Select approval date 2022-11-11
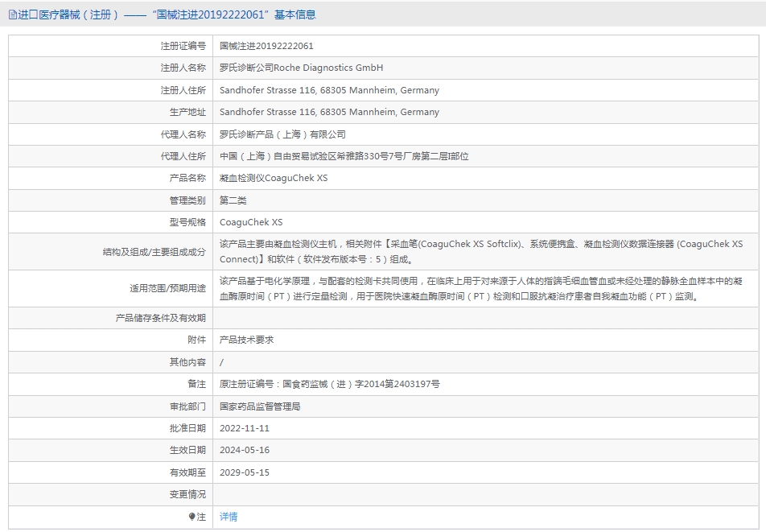The width and height of the screenshot is (766, 532). tap(245, 428)
